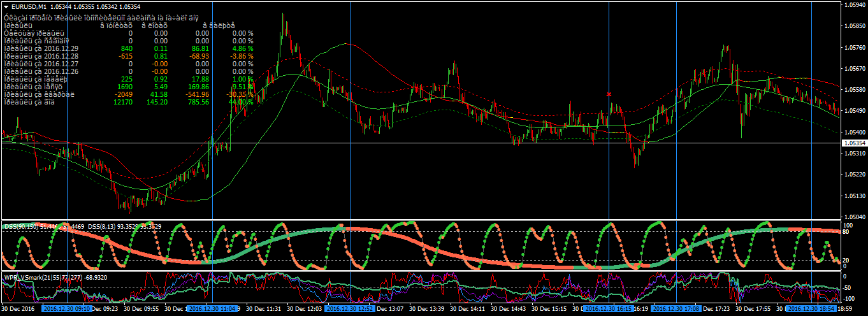Click the 1.05670 price scale label
This screenshot has height=316, width=868.
click(854, 68)
